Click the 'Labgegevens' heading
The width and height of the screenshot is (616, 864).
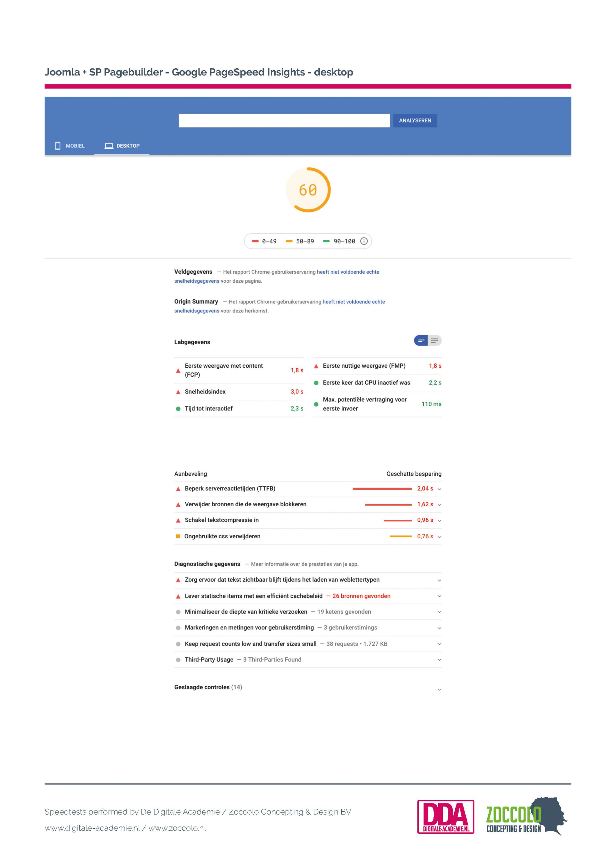click(192, 342)
